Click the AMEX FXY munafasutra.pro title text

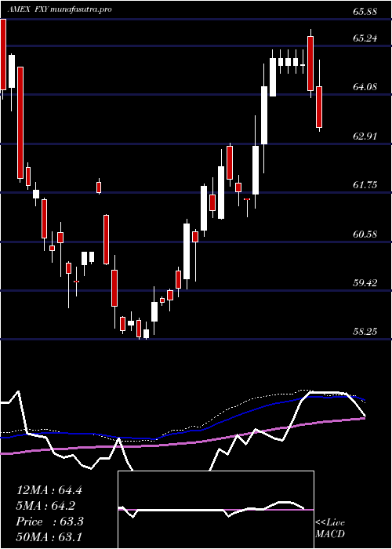pos(59,9)
